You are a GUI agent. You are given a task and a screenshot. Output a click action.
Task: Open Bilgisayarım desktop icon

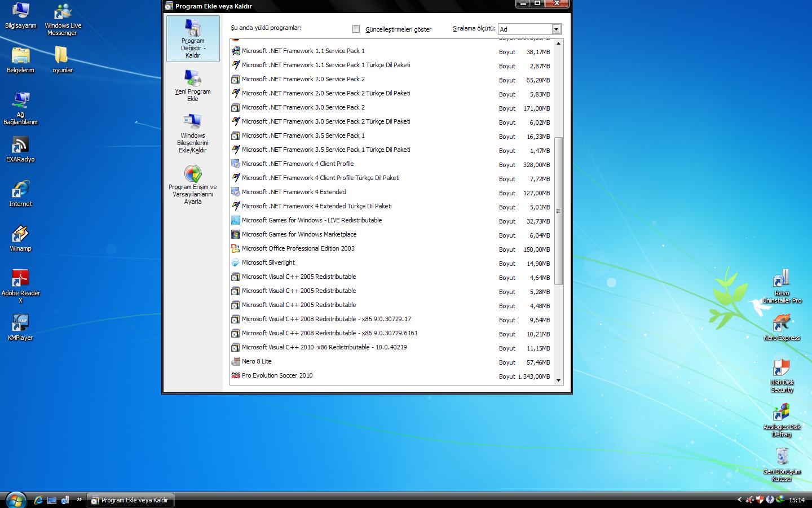[x=21, y=15]
